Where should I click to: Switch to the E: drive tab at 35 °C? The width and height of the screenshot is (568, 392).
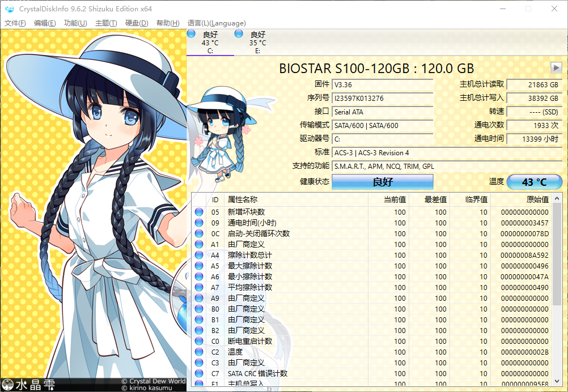[257, 42]
